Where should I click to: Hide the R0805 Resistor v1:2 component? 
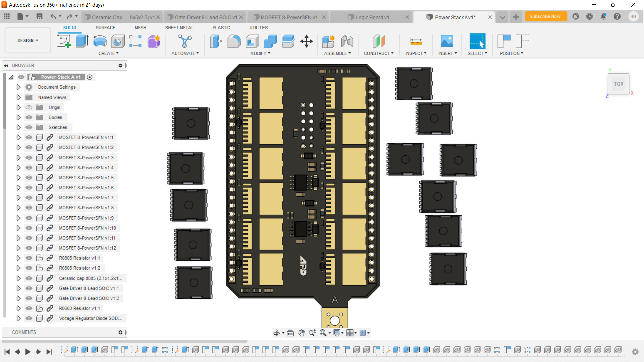(x=29, y=268)
